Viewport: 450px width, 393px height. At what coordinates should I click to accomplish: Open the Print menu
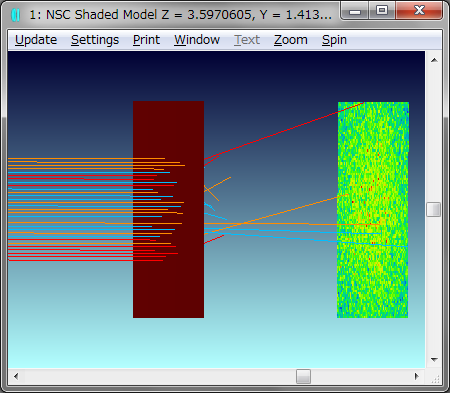(x=146, y=40)
